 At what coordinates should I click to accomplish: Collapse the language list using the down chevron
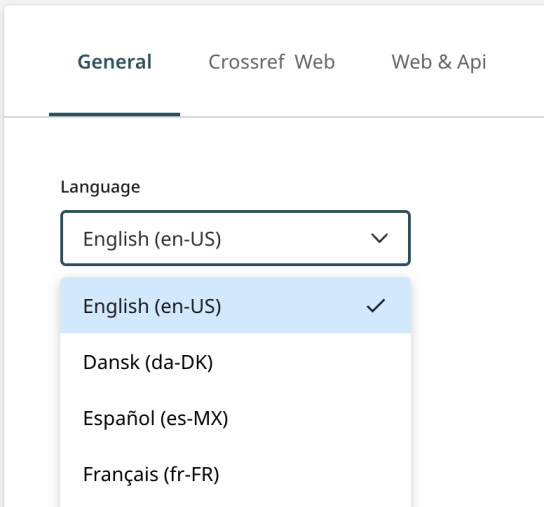click(379, 238)
